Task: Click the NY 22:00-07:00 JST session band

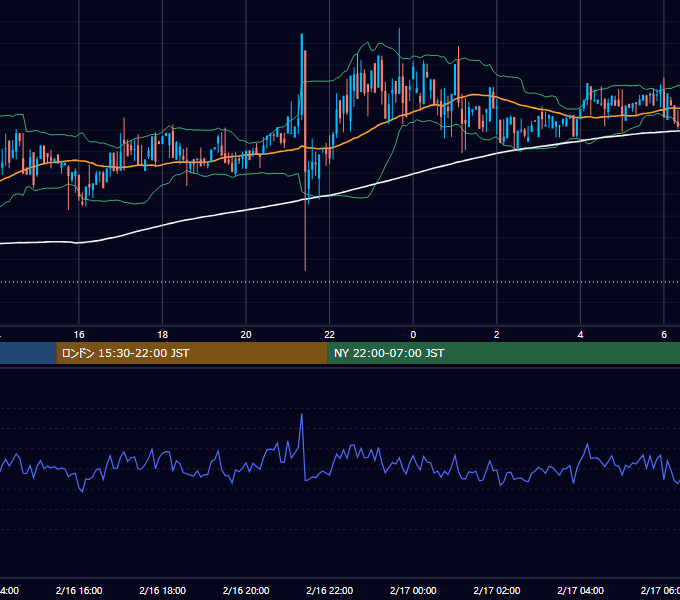Action: [x=503, y=353]
